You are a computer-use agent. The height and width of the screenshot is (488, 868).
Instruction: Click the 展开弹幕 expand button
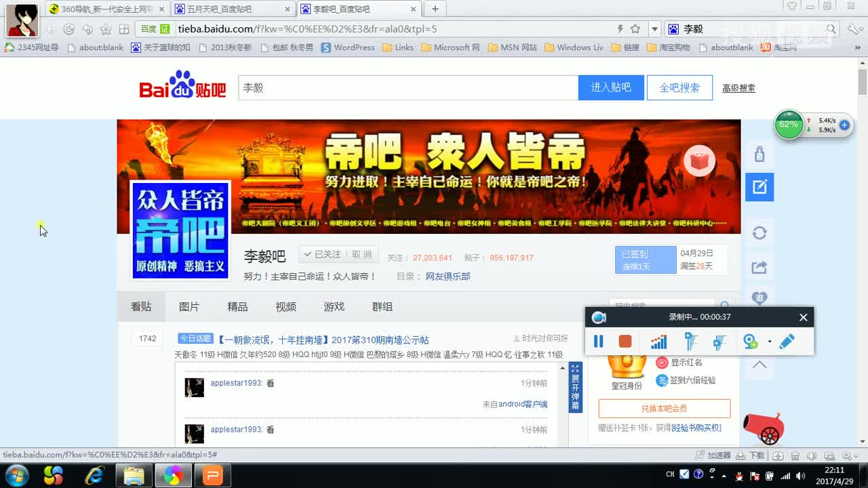(x=575, y=388)
